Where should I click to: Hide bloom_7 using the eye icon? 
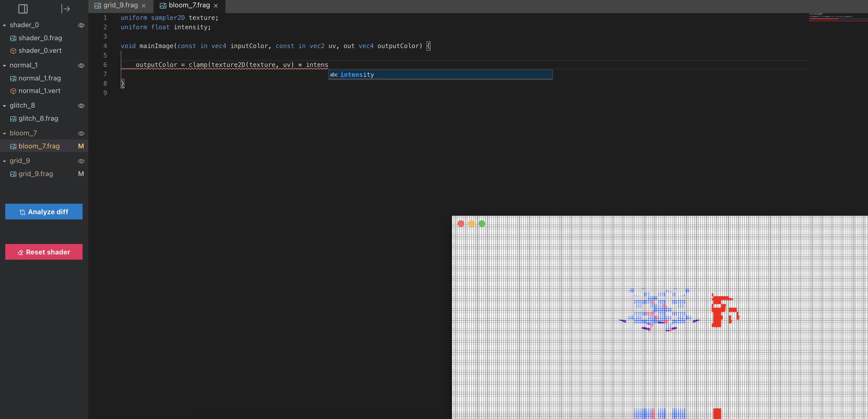(x=81, y=133)
